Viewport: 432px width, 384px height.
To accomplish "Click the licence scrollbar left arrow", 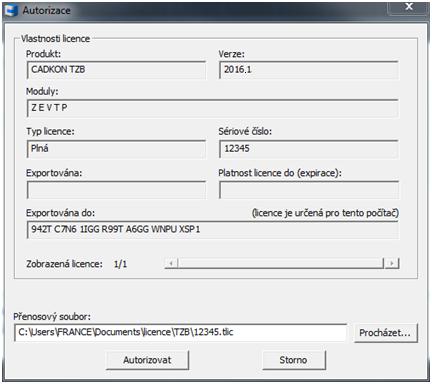I will click(171, 264).
